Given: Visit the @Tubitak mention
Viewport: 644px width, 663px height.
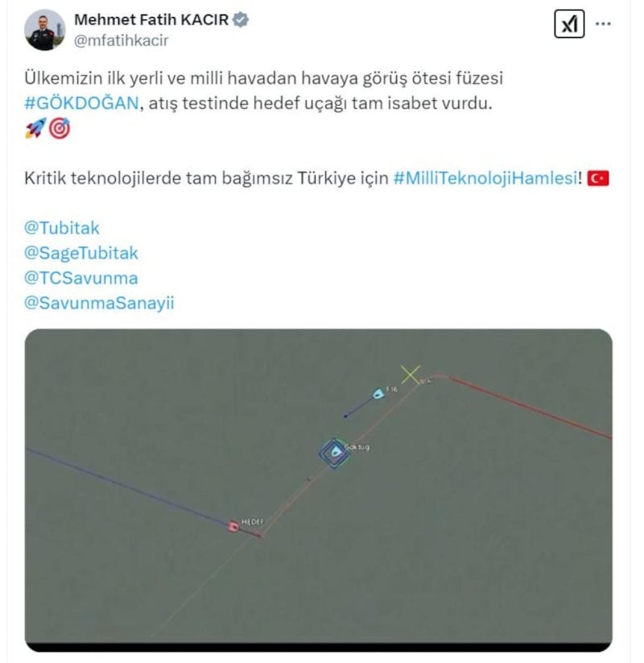Looking at the screenshot, I should point(62,228).
